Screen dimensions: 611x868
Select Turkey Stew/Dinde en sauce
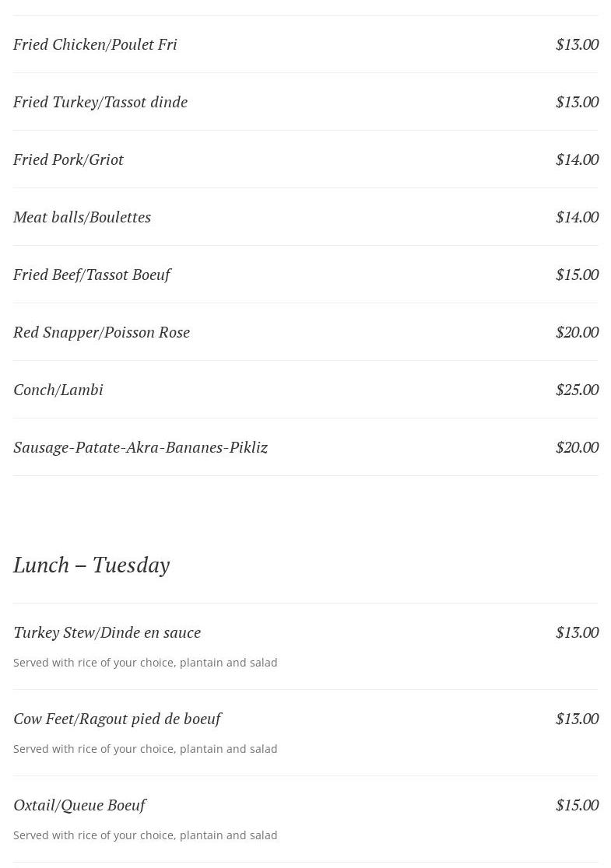107,632
